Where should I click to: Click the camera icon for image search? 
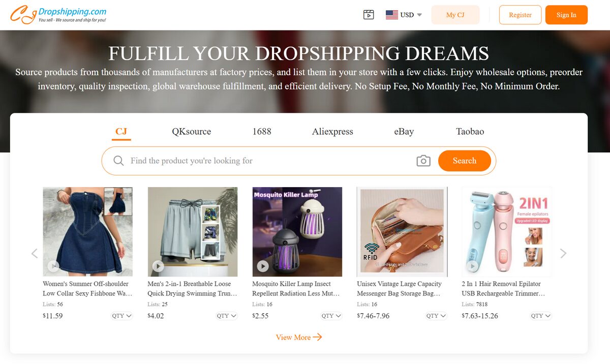423,161
